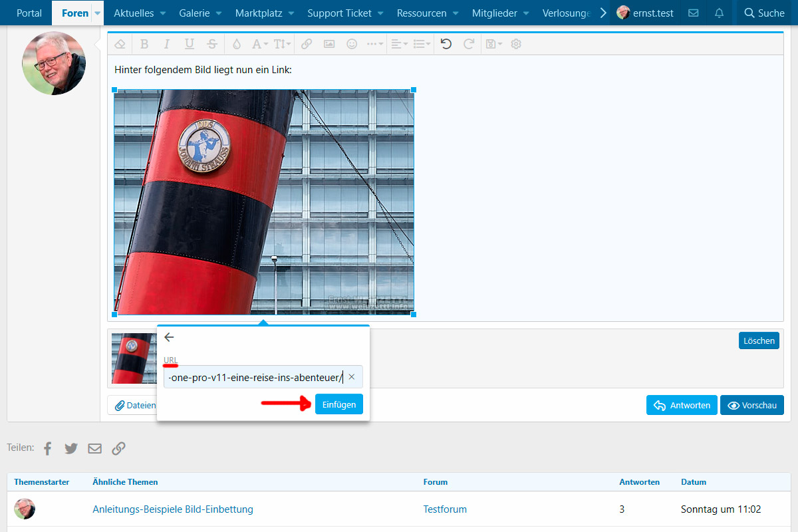
Task: Click the Antworten button
Action: click(x=682, y=405)
